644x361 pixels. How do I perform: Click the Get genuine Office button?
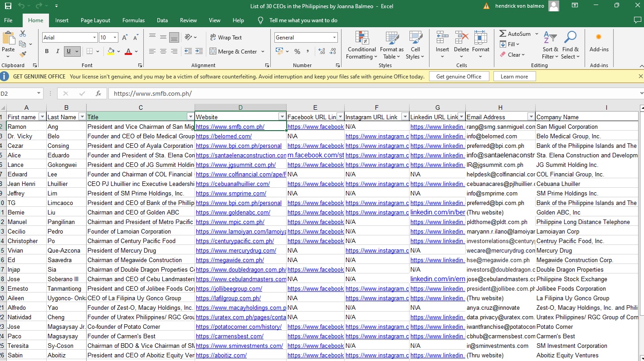[459, 77]
